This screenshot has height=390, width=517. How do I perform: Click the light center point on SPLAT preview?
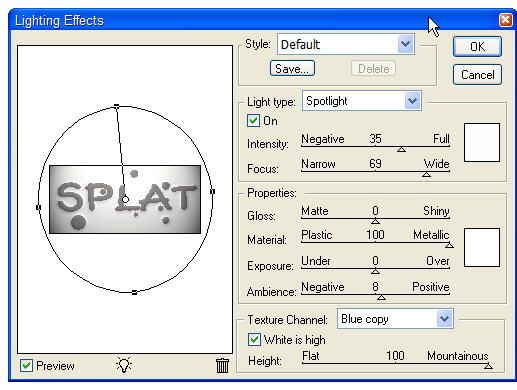[125, 199]
